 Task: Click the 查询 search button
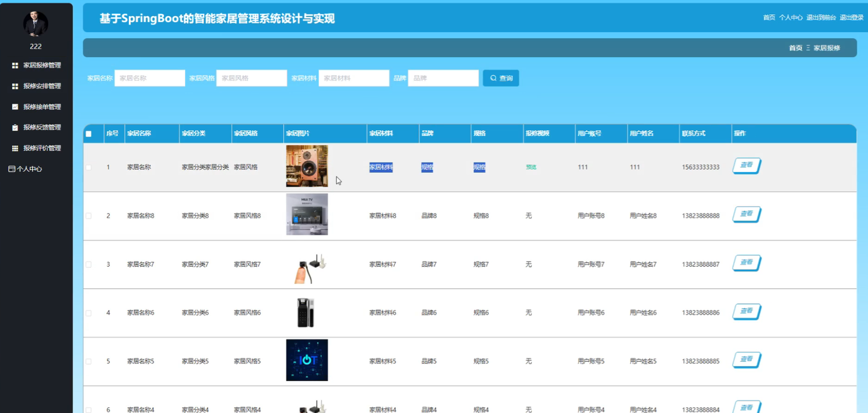pyautogui.click(x=501, y=78)
